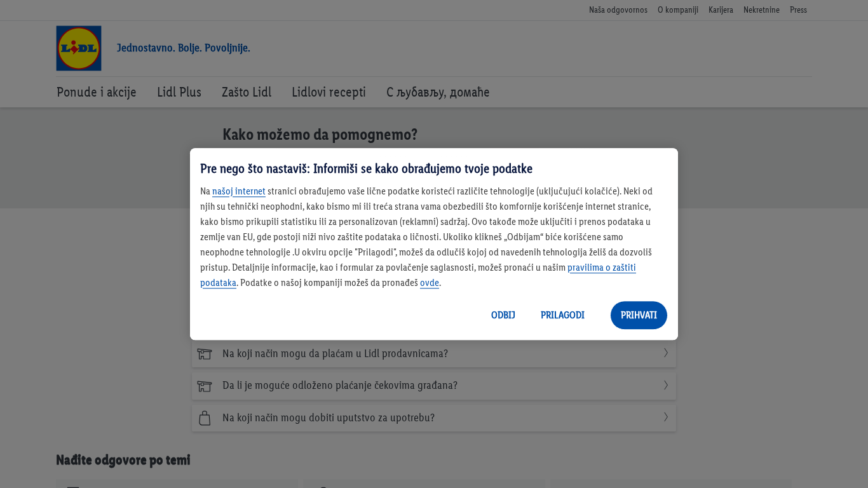
Task: Open Lidl Plus menu item
Action: 179,92
